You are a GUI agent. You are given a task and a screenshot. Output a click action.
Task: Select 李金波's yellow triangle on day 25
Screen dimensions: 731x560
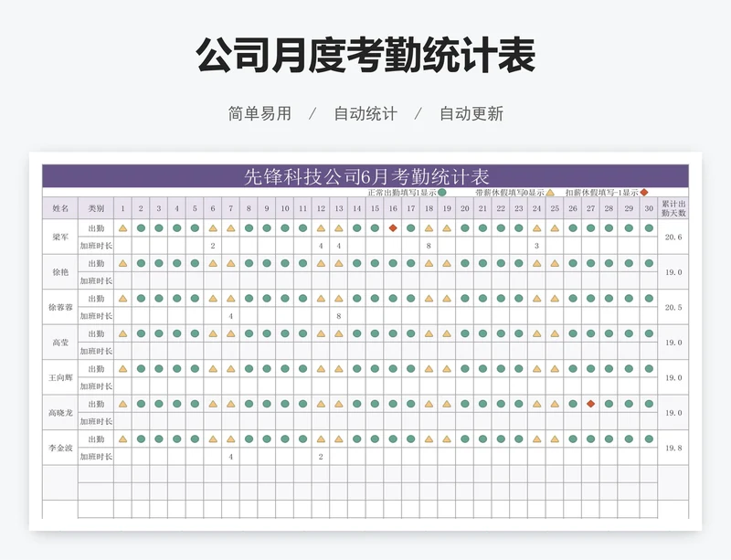pos(555,439)
